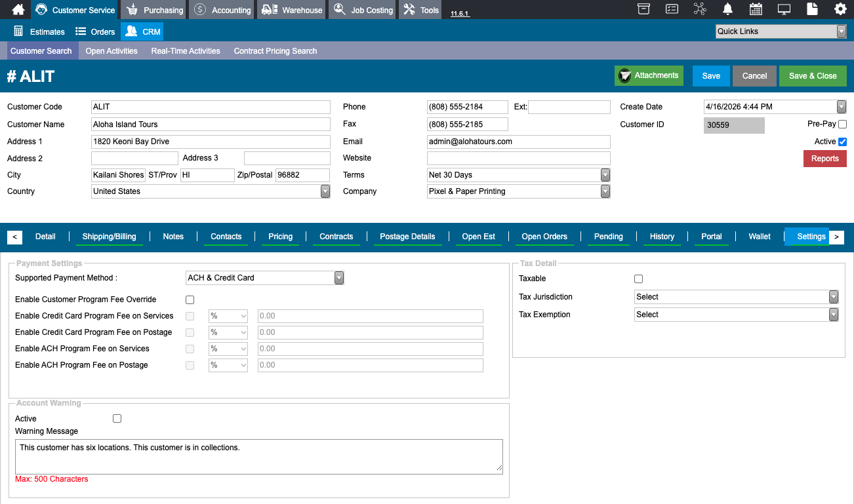Click the Orders list icon

pyautogui.click(x=81, y=31)
